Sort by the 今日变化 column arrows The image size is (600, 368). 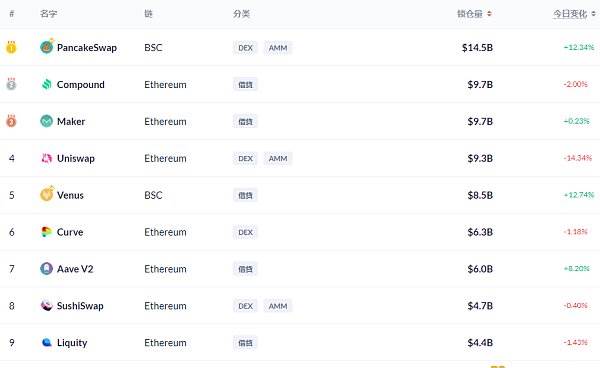coord(593,14)
